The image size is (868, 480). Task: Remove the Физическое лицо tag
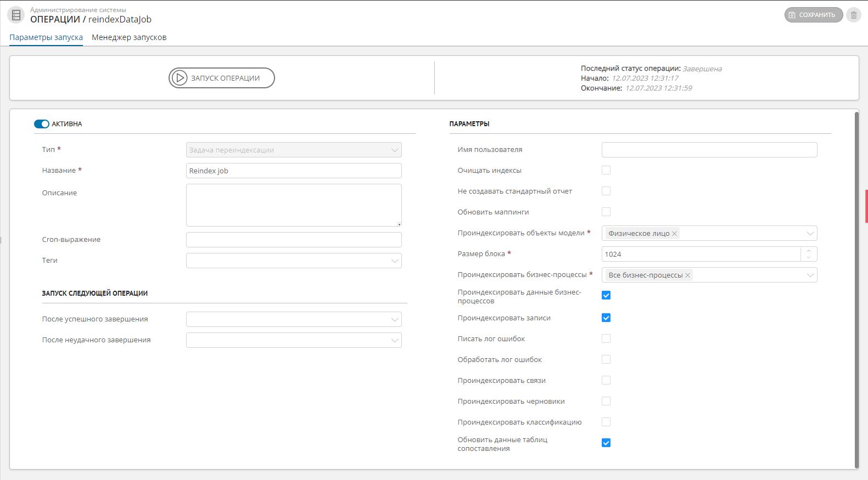pyautogui.click(x=675, y=234)
